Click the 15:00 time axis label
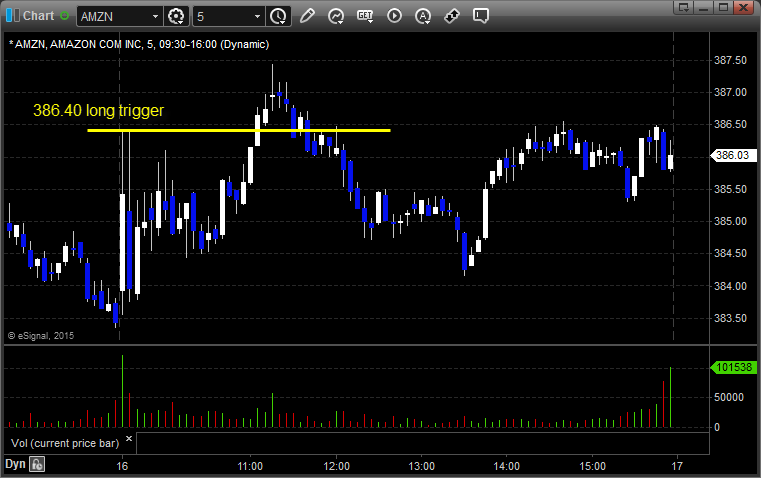 click(x=593, y=466)
